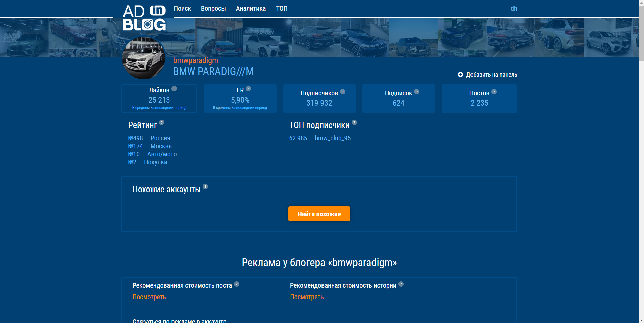Viewport: 644px width, 323px height.
Task: Click Посмотреть under стоимость поста
Action: [x=149, y=297]
